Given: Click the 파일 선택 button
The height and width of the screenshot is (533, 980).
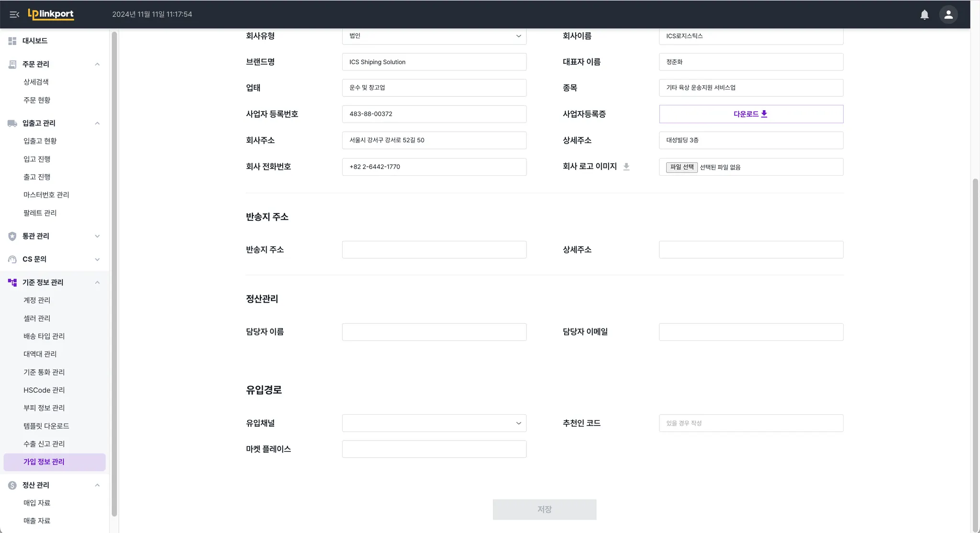Looking at the screenshot, I should [681, 167].
